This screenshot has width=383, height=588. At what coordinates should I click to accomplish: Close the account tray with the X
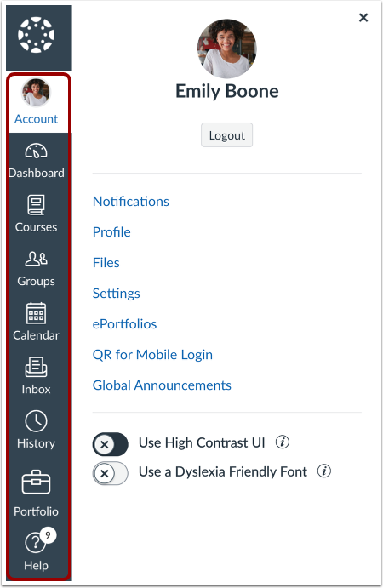[x=363, y=18]
